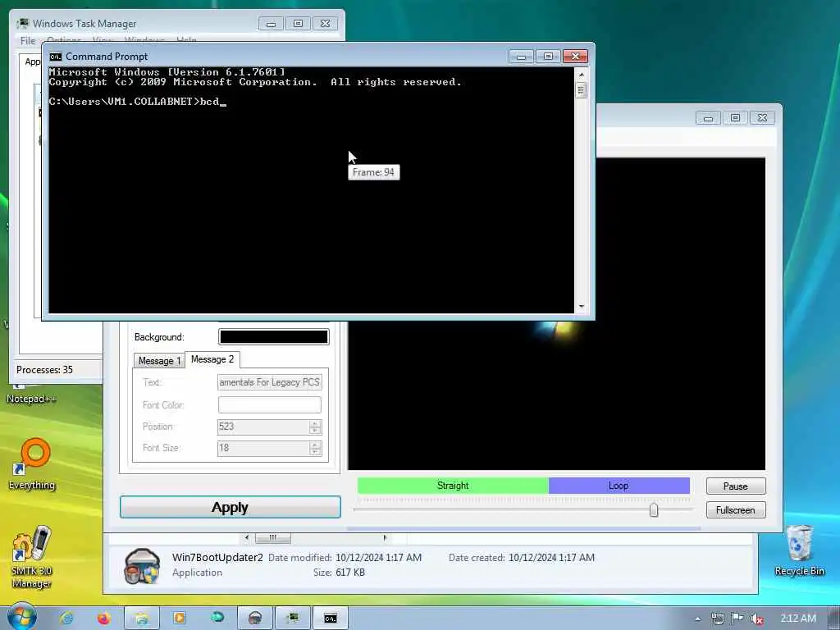
Task: Click the message Text input field
Action: click(x=269, y=382)
